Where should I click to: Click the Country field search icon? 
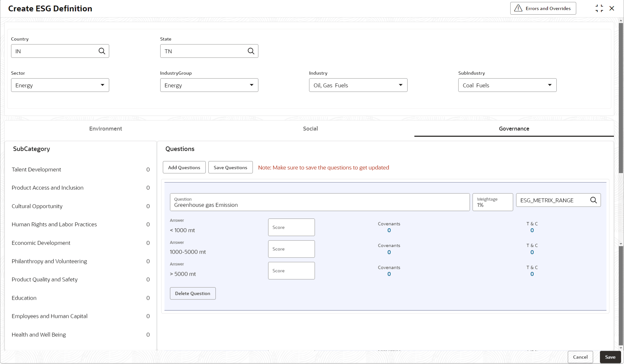pos(102,51)
